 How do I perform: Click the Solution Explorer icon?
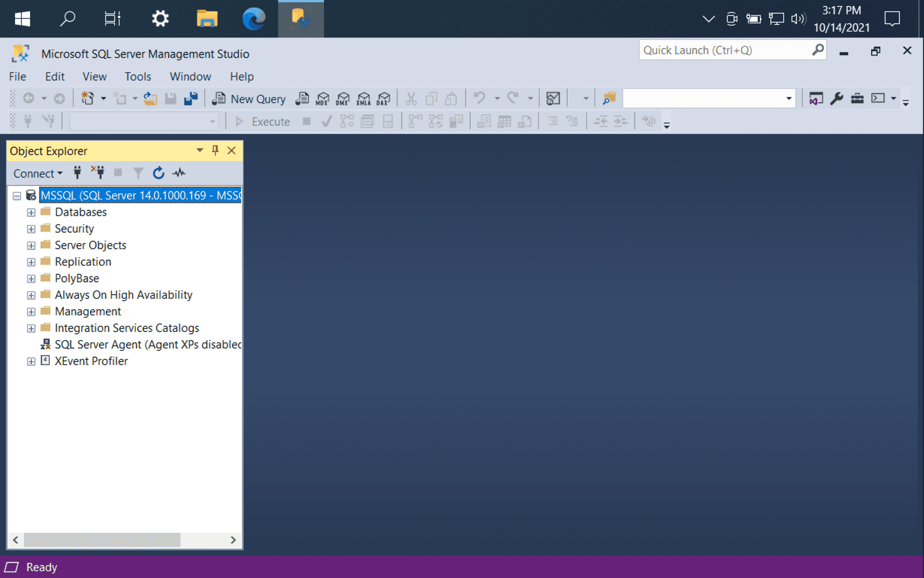point(816,98)
